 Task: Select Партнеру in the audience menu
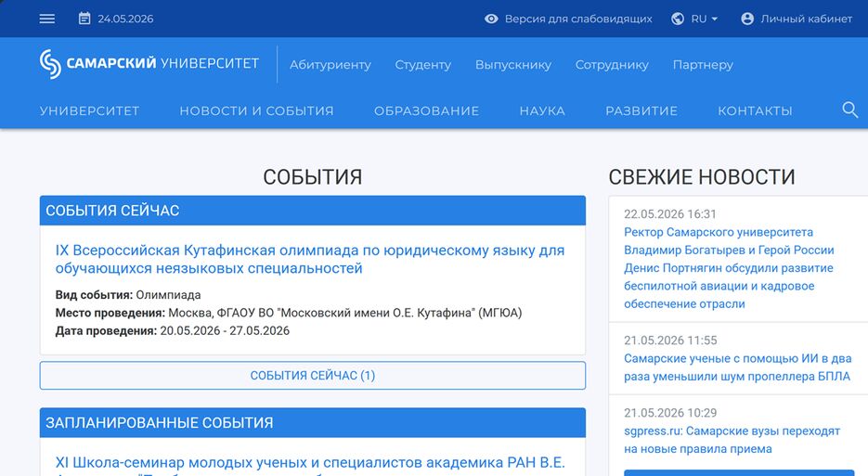(703, 65)
